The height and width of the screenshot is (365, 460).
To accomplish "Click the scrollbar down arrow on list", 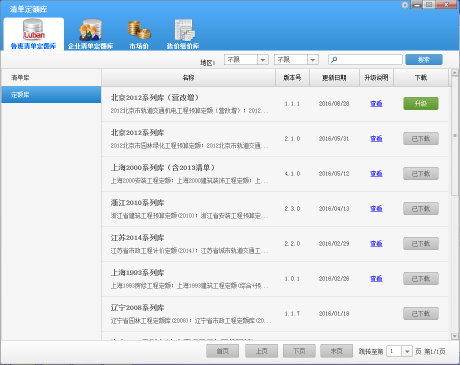I will point(454,336).
